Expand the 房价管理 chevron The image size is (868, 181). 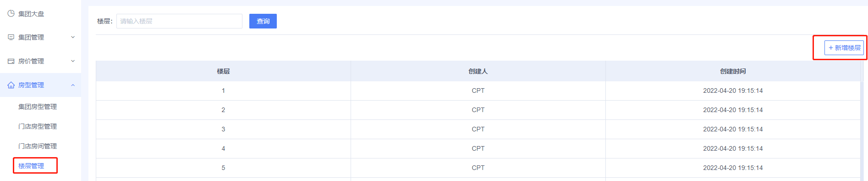[x=73, y=61]
